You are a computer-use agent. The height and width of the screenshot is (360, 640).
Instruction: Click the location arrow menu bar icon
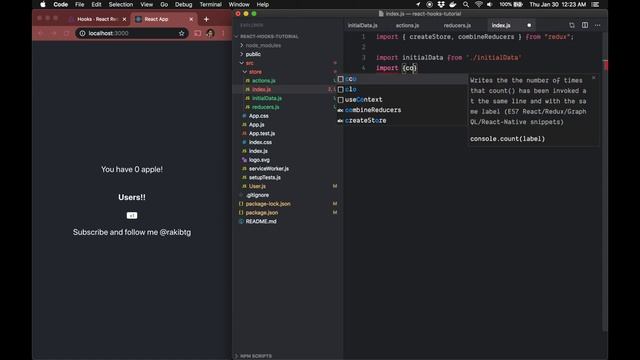418,4
